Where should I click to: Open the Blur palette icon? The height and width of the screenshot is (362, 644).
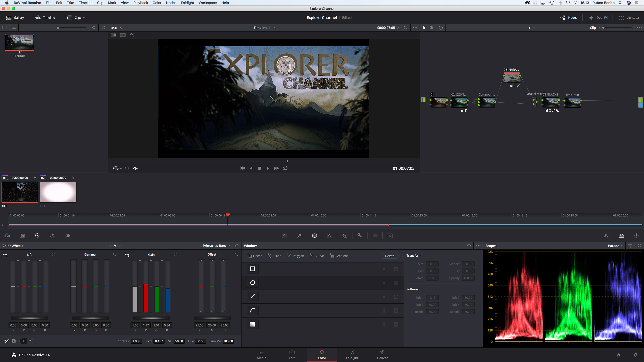tap(344, 236)
